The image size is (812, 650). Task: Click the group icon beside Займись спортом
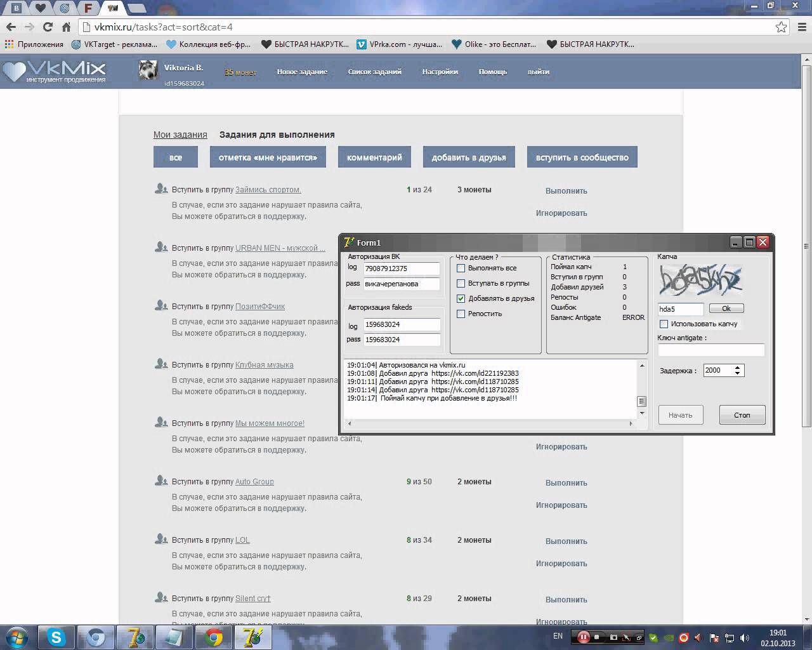click(160, 189)
